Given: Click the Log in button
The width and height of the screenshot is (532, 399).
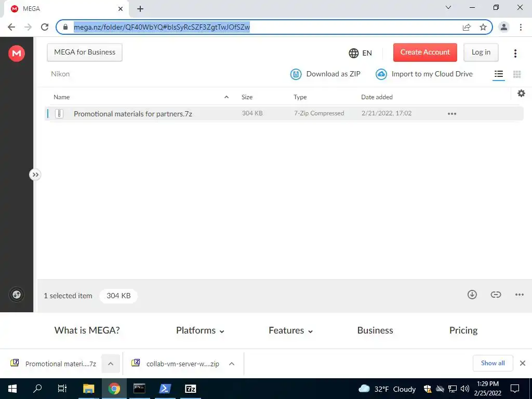Looking at the screenshot, I should [481, 52].
